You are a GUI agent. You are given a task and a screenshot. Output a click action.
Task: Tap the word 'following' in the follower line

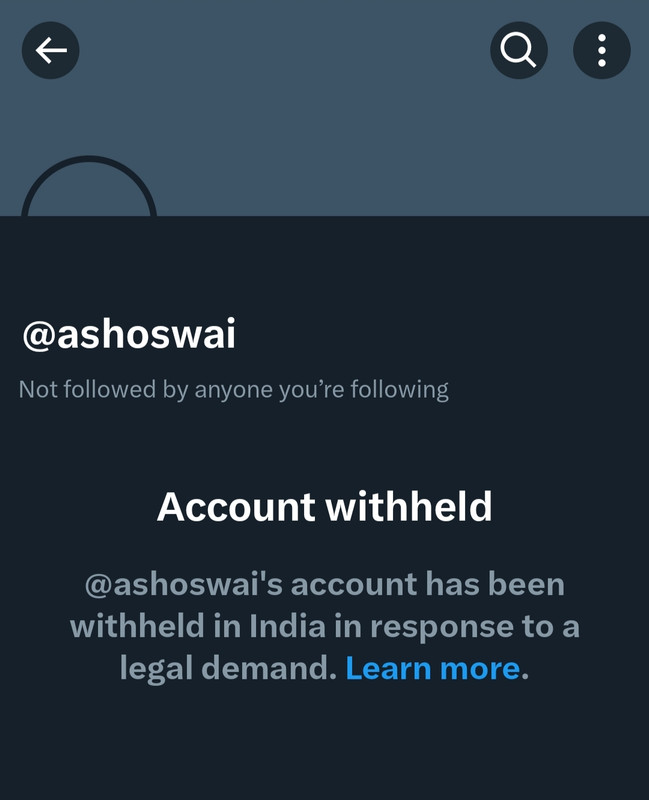point(400,390)
